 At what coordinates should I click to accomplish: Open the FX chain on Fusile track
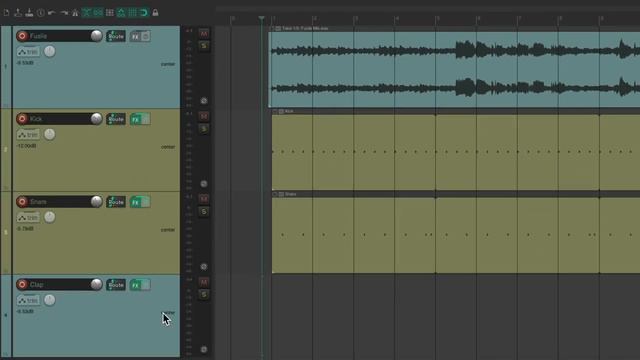tap(136, 36)
